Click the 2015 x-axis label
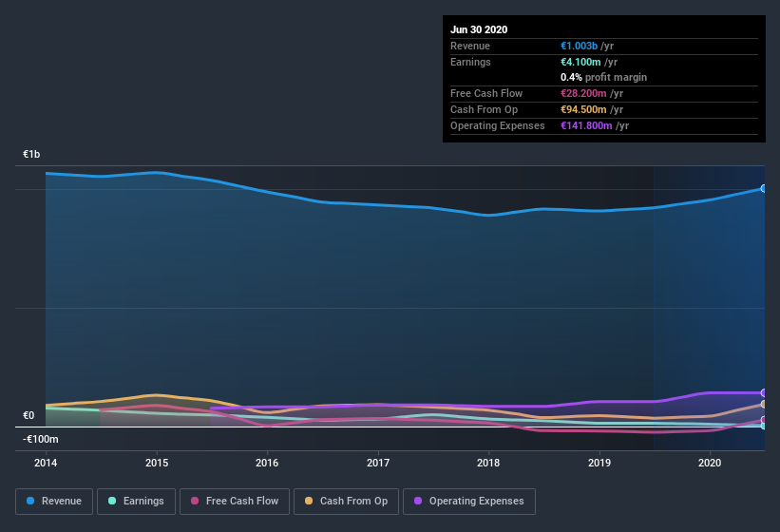This screenshot has width=780, height=532. coord(157,463)
